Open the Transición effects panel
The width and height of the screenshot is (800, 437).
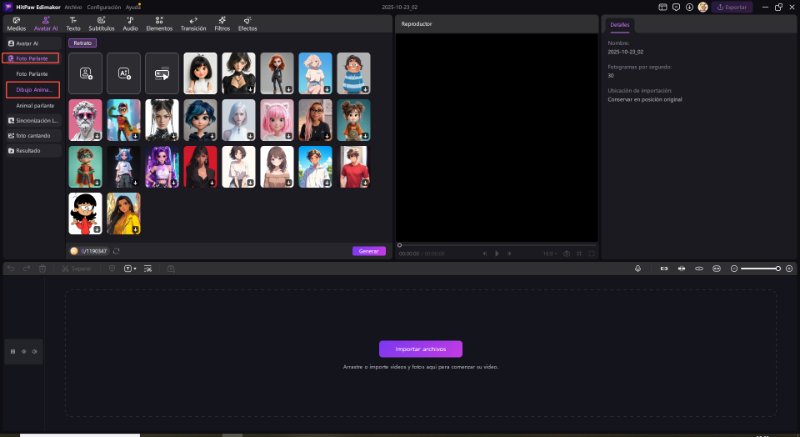point(193,24)
